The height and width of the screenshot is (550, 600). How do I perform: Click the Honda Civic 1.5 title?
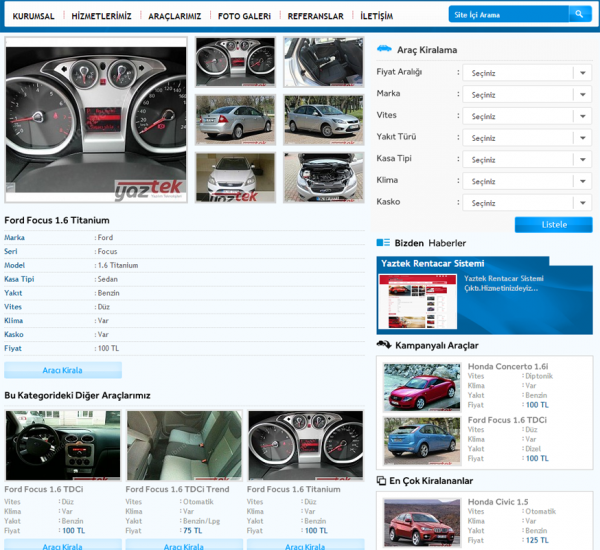(498, 502)
